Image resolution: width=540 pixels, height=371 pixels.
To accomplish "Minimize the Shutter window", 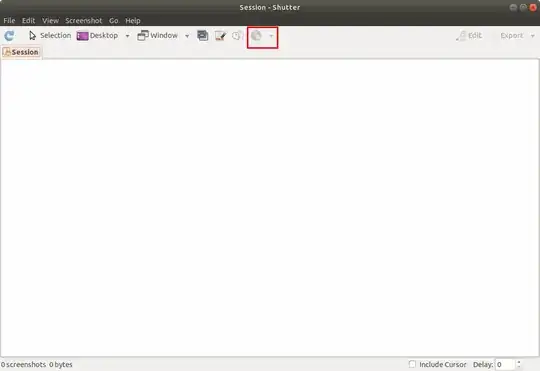I will pyautogui.click(x=513, y=8).
